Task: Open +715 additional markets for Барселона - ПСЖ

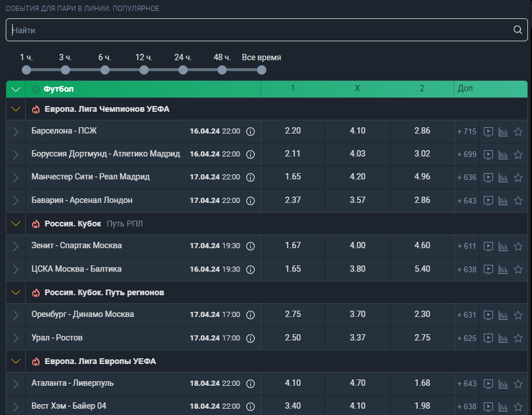Action: (x=467, y=131)
